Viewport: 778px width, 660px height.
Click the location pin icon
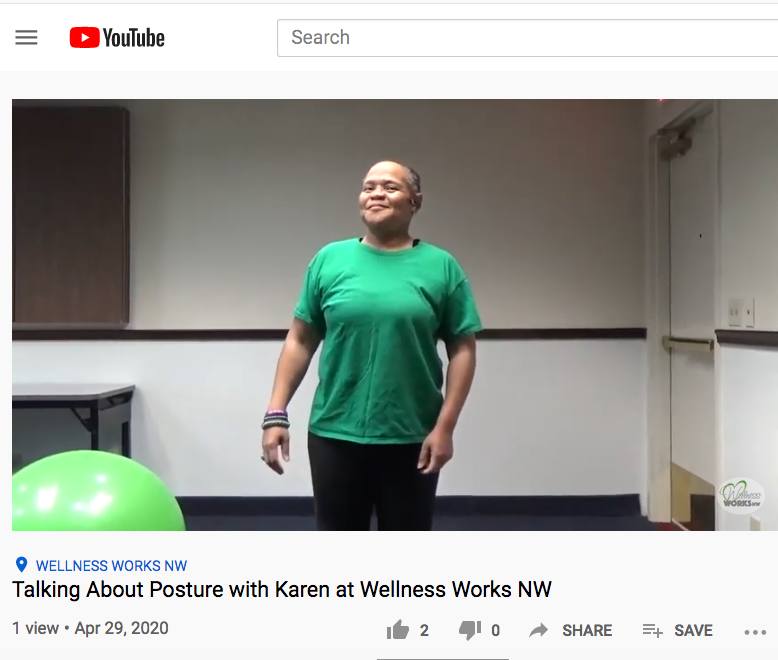pos(21,565)
